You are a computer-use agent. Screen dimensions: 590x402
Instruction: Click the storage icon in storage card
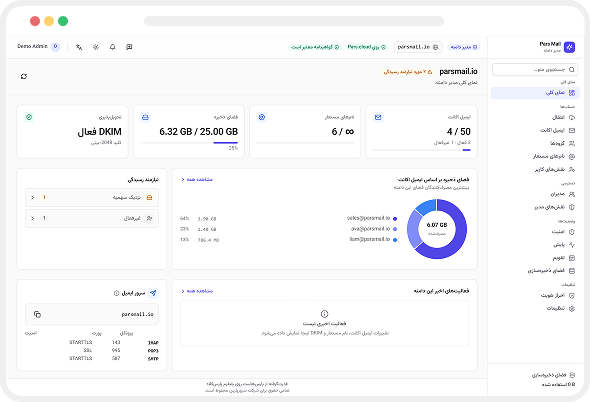[145, 117]
